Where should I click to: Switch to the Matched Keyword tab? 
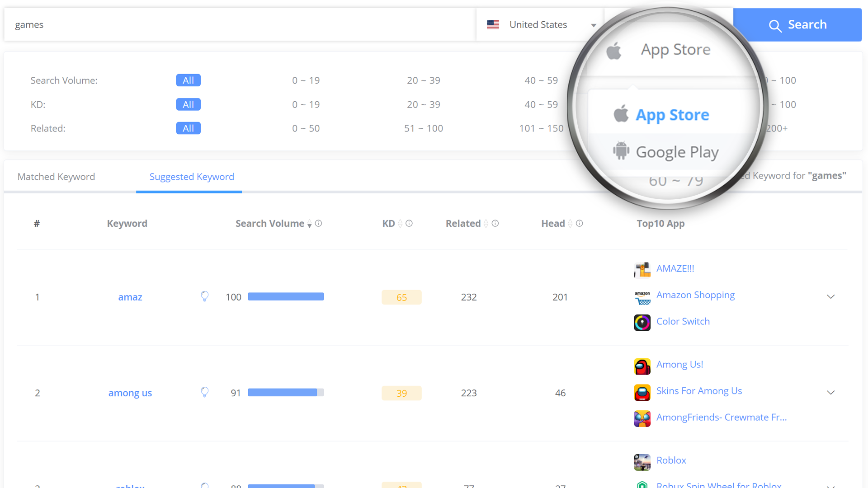click(x=56, y=177)
